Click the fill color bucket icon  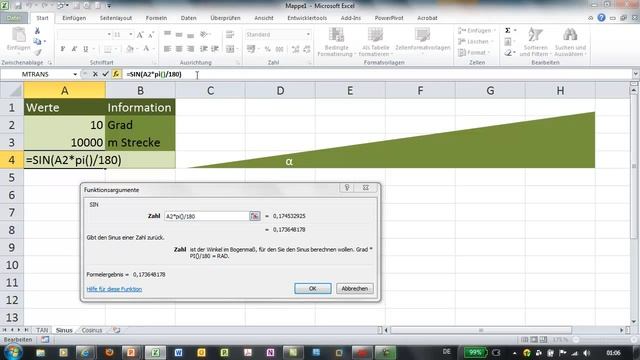(129, 49)
